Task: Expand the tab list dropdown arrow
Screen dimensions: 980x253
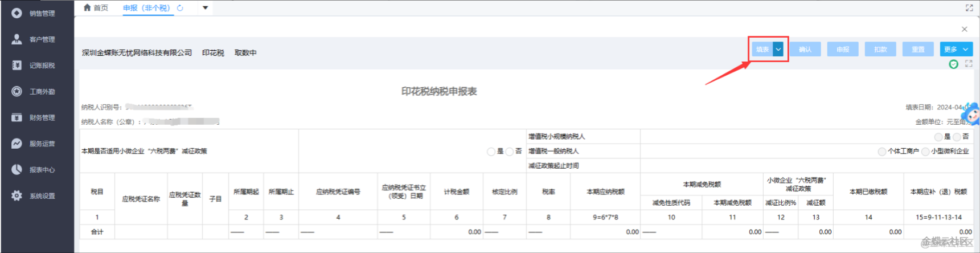Action: point(205,8)
